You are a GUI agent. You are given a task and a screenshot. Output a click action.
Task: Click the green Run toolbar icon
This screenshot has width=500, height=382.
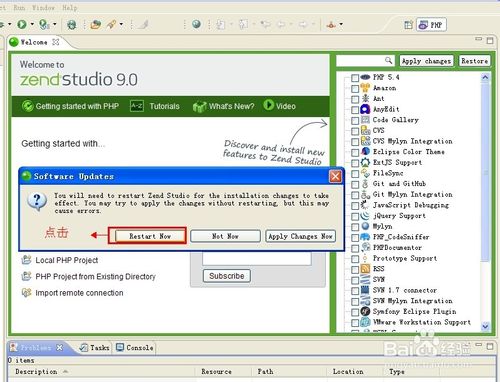tap(22, 24)
